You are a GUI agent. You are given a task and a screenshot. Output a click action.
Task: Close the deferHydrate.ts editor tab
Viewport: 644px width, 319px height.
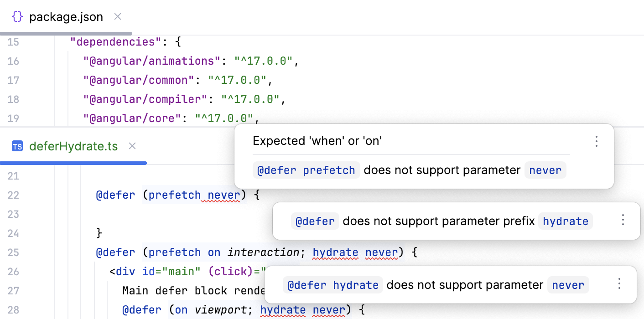click(x=132, y=146)
